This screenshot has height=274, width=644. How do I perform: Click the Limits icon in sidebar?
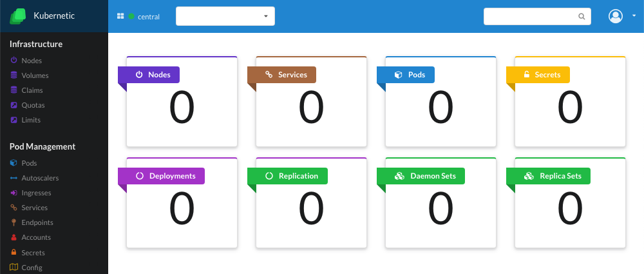pyautogui.click(x=14, y=120)
